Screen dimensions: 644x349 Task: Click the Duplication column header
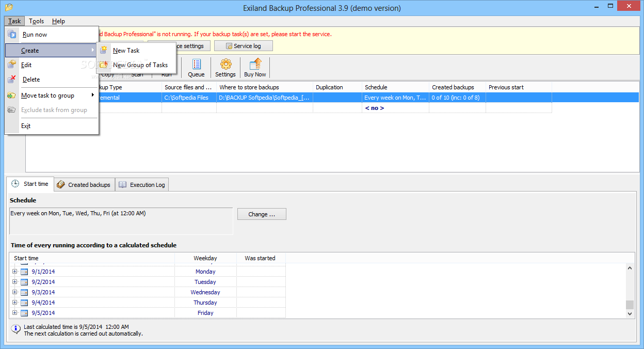[x=337, y=87]
